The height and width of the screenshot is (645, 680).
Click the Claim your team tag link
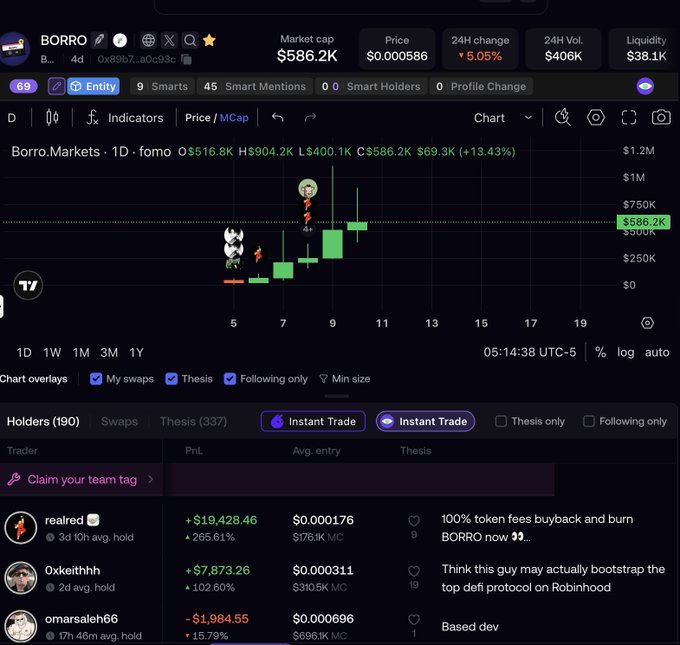point(82,479)
